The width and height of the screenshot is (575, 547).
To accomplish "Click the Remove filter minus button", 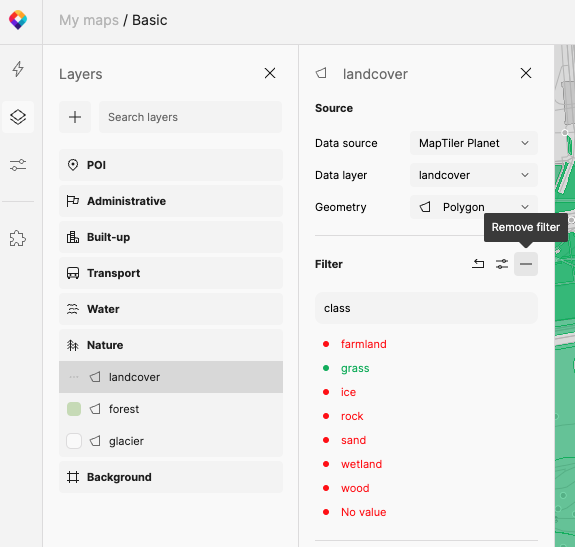I will 526,264.
